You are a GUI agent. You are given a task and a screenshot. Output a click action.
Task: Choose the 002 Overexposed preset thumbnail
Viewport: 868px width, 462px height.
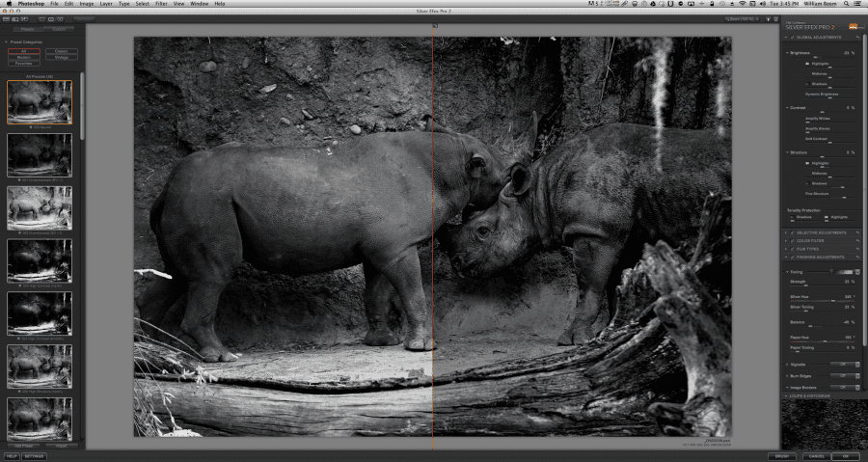pos(40,208)
